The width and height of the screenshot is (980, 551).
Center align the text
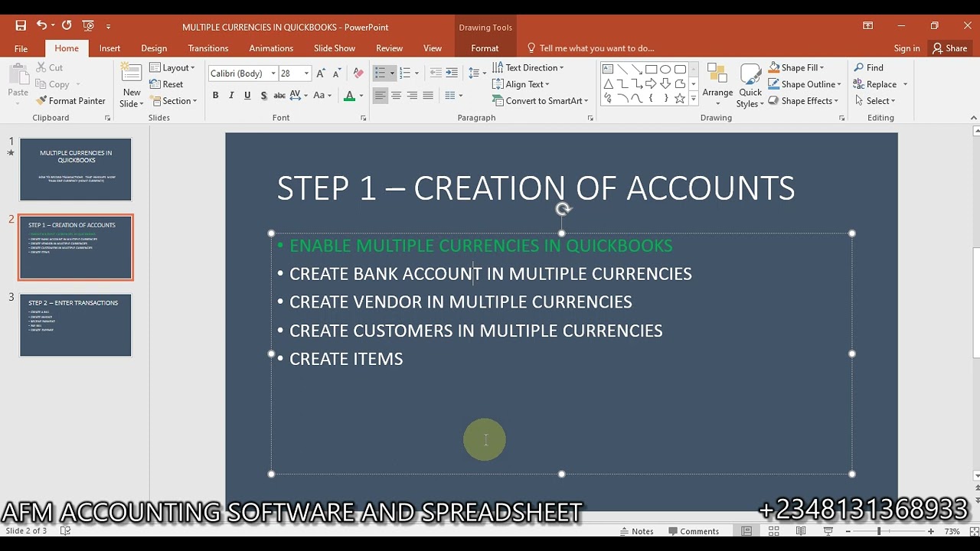point(396,96)
